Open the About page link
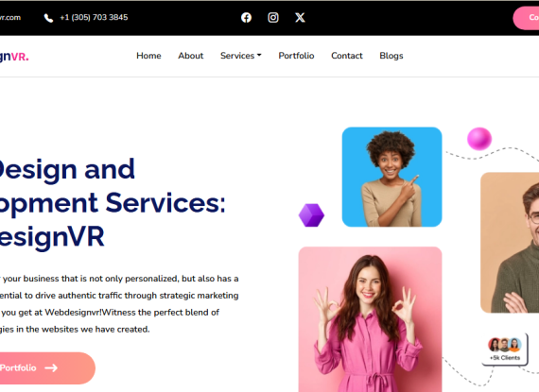The height and width of the screenshot is (392, 539). (x=191, y=56)
